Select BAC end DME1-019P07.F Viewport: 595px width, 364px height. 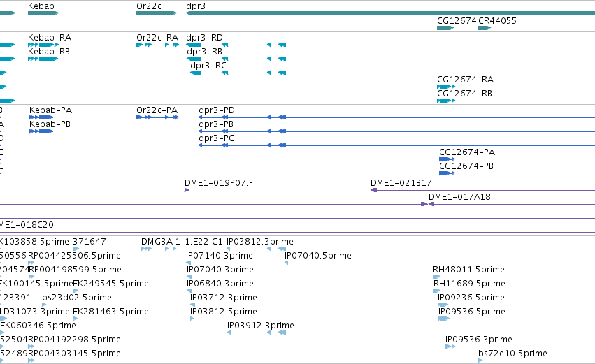click(187, 190)
